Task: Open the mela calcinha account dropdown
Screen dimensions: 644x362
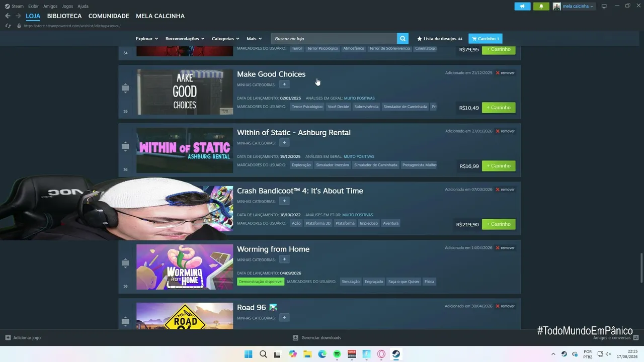Action: pos(574,6)
